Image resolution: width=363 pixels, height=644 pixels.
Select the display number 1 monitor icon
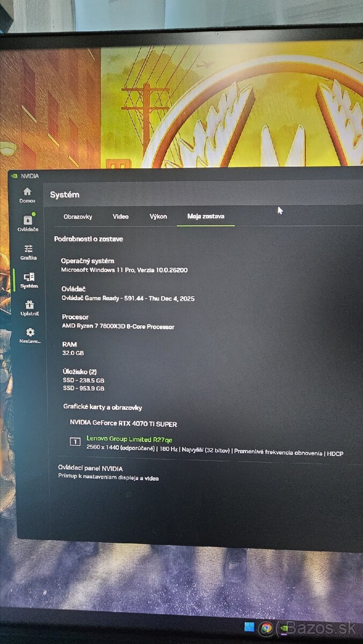click(75, 442)
